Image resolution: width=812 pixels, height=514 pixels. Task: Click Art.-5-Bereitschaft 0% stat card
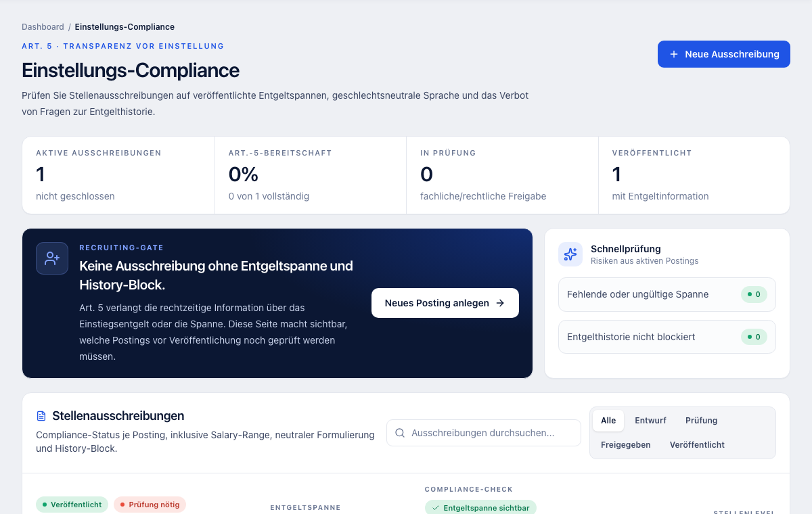(311, 175)
